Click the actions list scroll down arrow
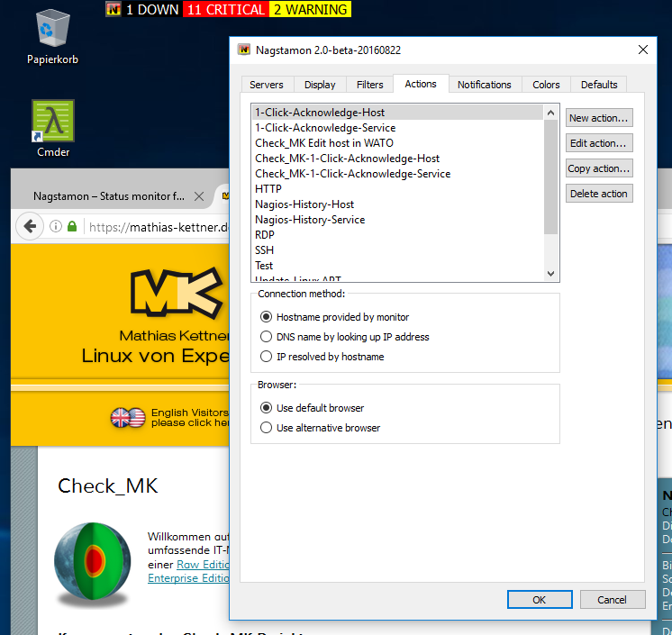Screen dimensions: 672x635 (550, 274)
